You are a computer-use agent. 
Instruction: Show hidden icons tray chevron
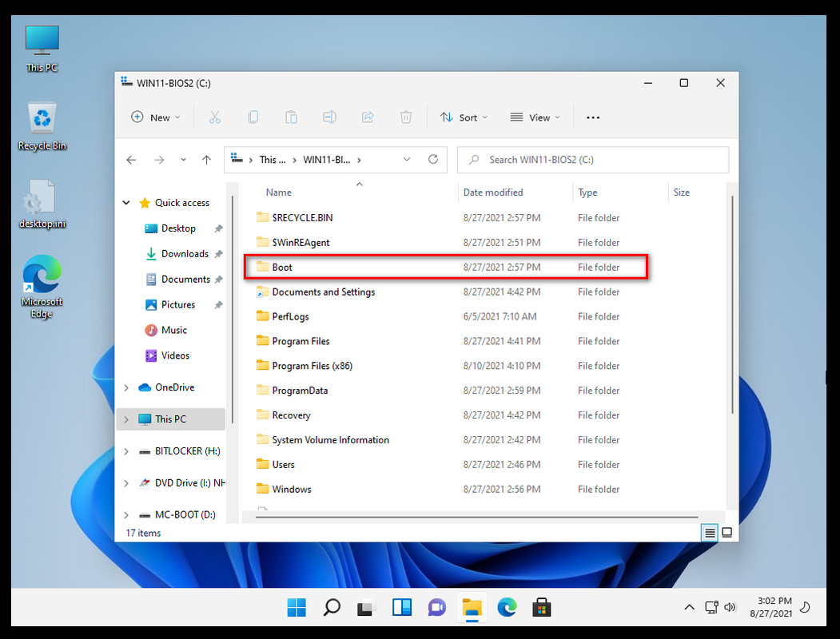tap(690, 607)
